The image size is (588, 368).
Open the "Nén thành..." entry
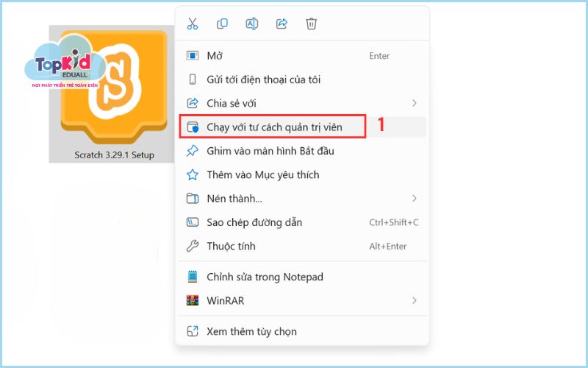click(x=302, y=198)
